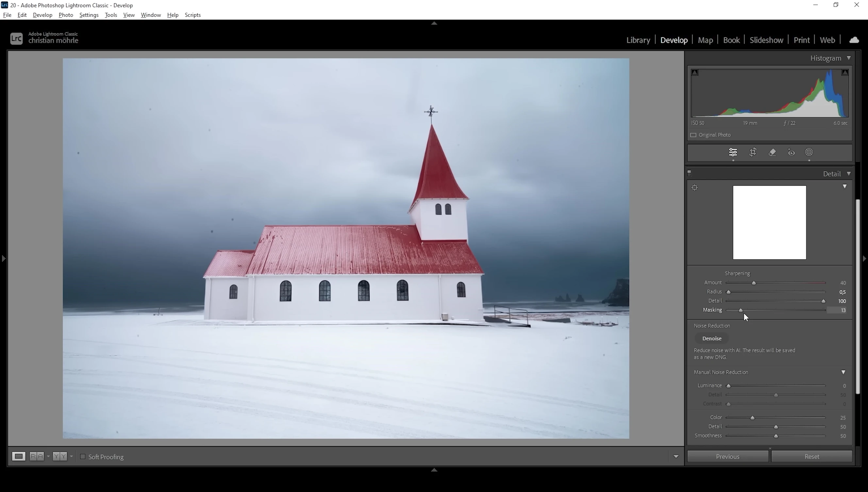Show the filmstrip via bottom arrow

tap(434, 470)
